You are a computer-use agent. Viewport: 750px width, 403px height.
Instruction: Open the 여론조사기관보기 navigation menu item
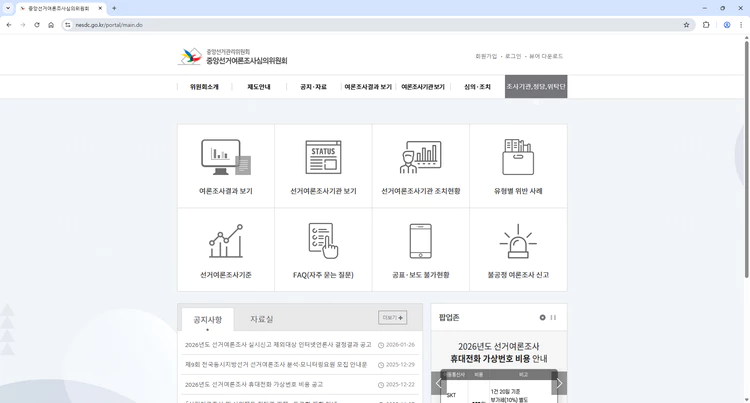click(x=423, y=87)
